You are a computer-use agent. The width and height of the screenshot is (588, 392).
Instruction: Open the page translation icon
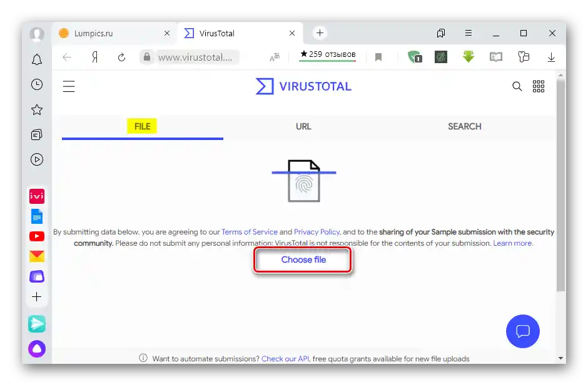click(275, 57)
